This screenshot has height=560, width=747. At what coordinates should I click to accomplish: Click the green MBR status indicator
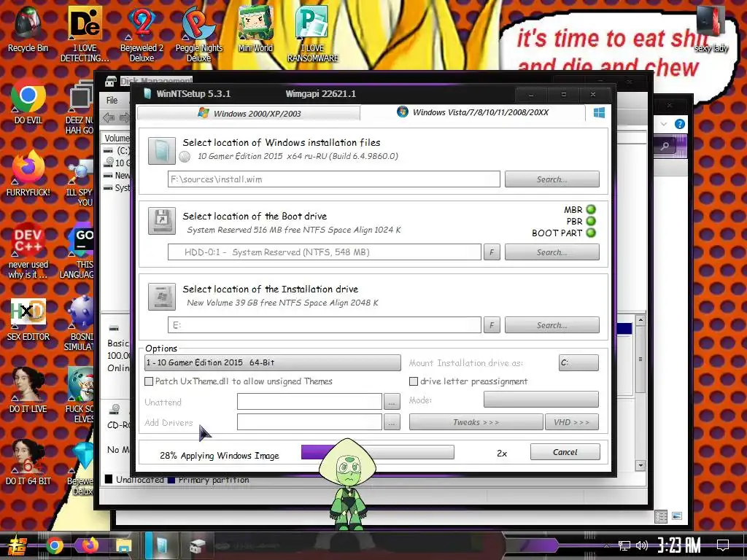(x=591, y=209)
